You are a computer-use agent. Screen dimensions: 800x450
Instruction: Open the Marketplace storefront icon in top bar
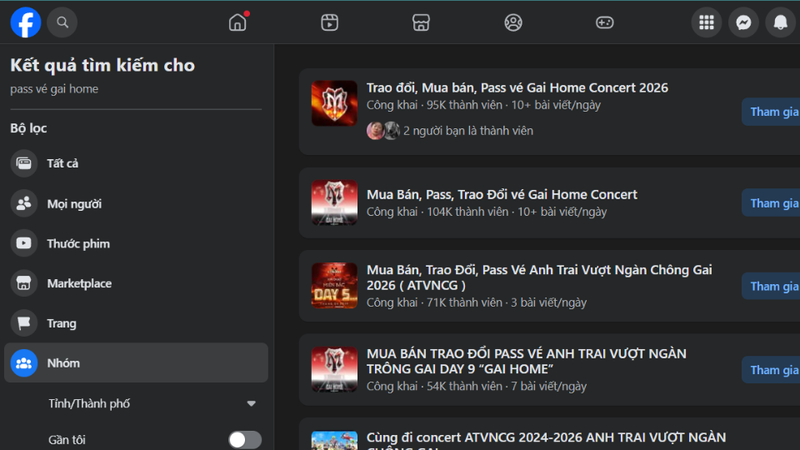(421, 22)
